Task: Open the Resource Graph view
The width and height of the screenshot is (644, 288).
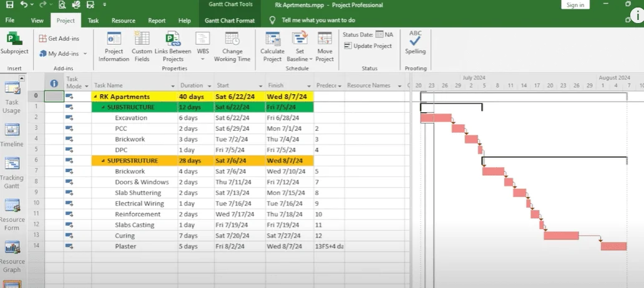Action: [x=11, y=257]
